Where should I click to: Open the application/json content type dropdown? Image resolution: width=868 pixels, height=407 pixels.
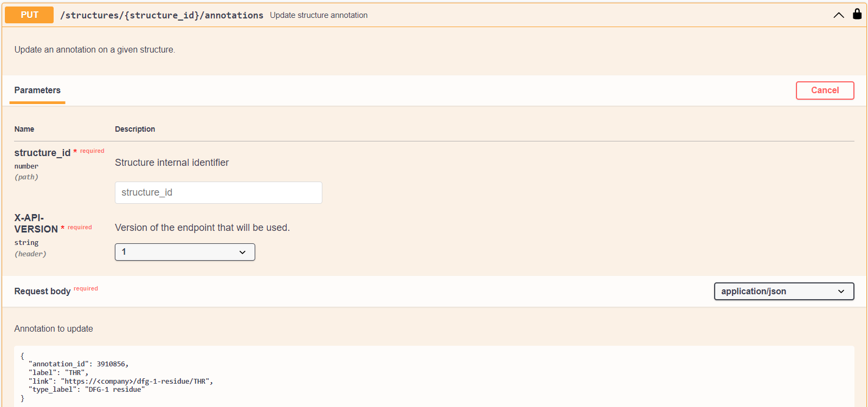pyautogui.click(x=784, y=291)
